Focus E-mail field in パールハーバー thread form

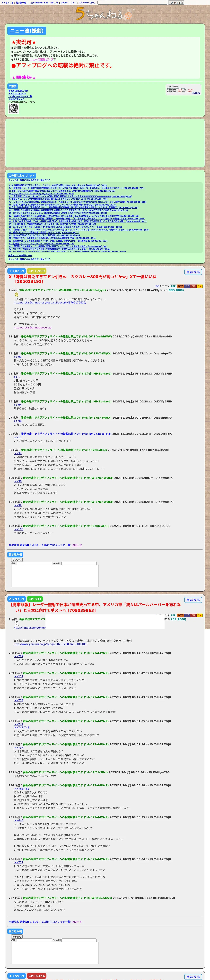[79, 940]
